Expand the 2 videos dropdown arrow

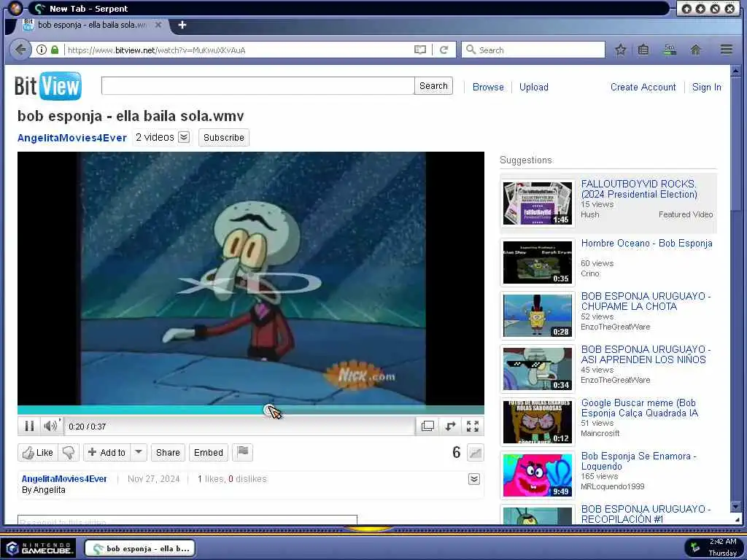[183, 137]
